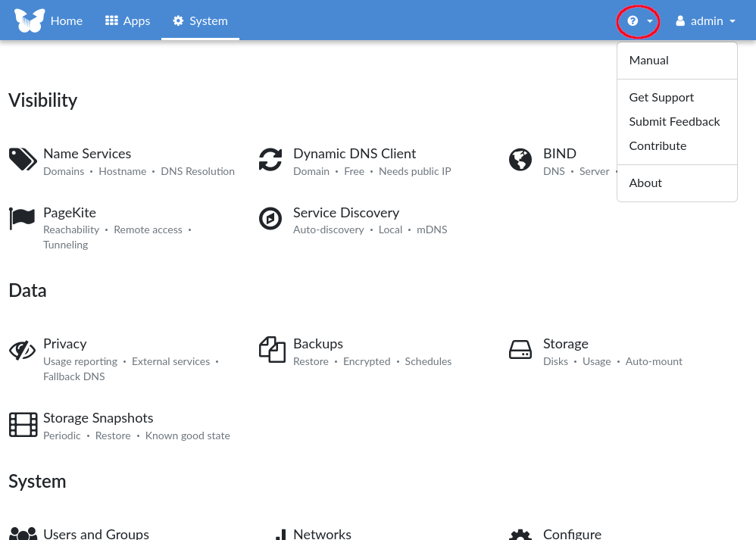
Task: Open PageKite flag icon
Action: [23, 218]
